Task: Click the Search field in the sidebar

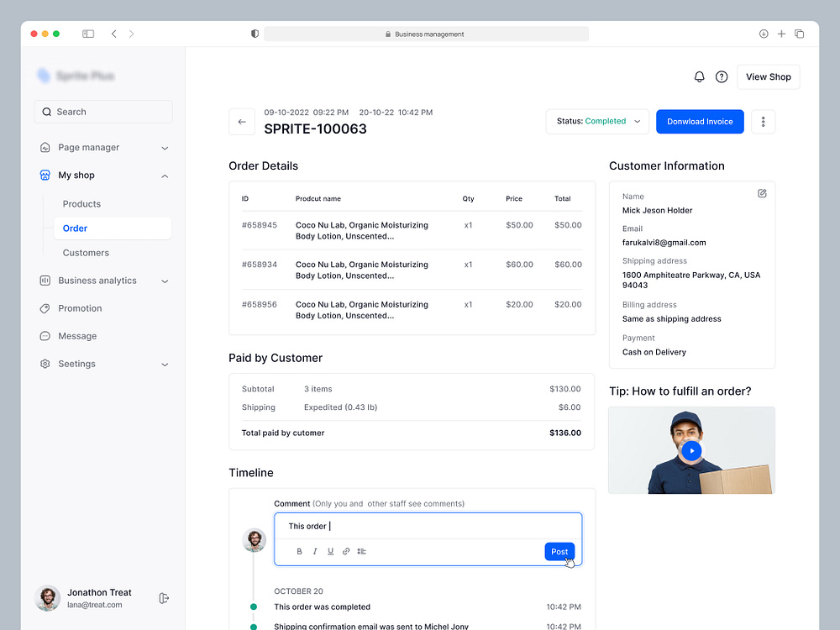Action: [102, 111]
